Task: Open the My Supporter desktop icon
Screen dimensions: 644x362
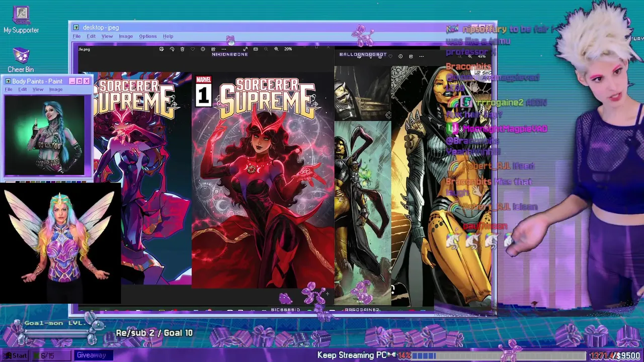Action: pos(21,20)
